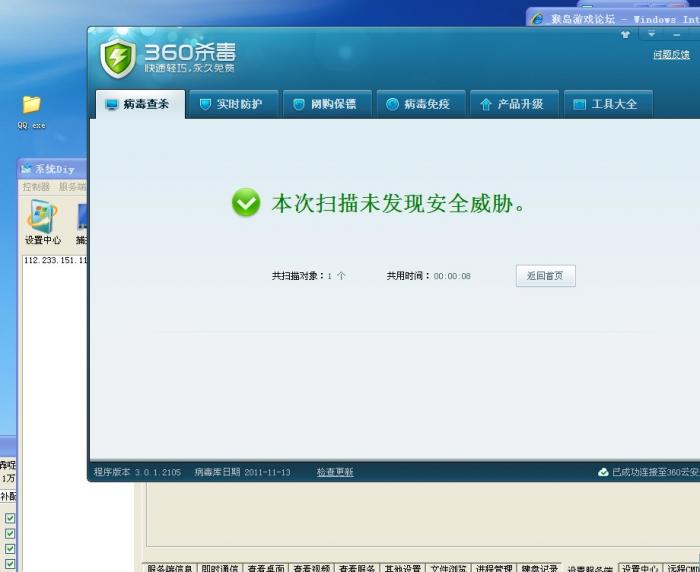Open the 360 main menu dropdown arrow
The width and height of the screenshot is (700, 572).
pos(651,34)
